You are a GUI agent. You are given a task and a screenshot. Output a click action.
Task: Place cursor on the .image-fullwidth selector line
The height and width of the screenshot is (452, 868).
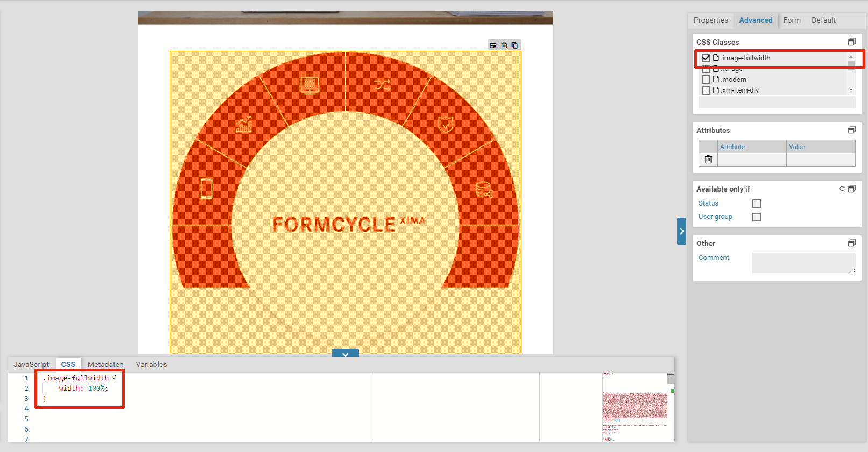[x=80, y=378]
